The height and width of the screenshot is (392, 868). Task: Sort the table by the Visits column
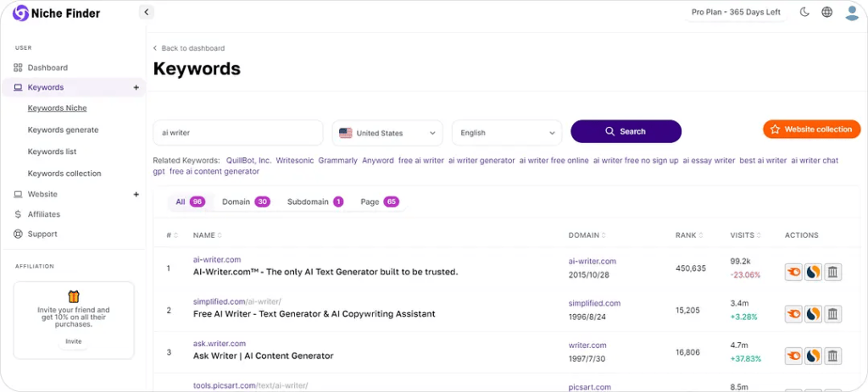tap(744, 235)
